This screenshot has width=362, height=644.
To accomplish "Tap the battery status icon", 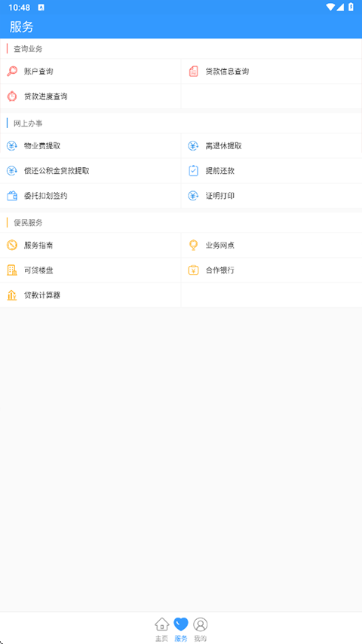I will click(351, 7).
